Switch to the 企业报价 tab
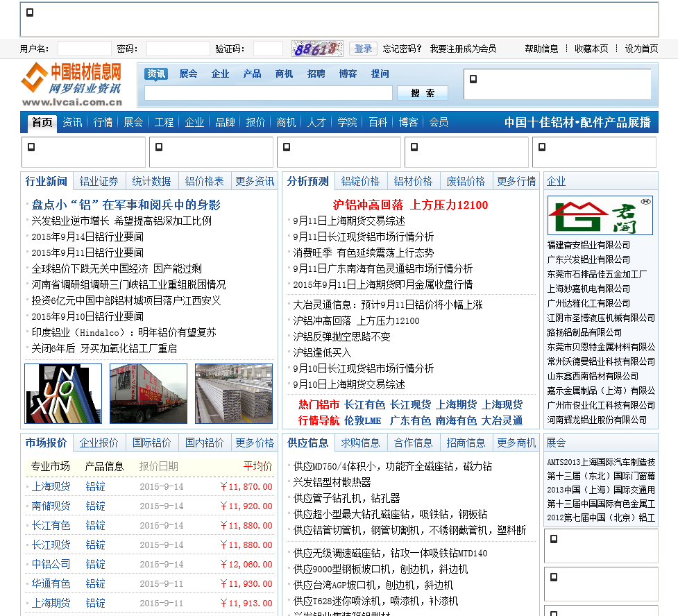The height and width of the screenshot is (616, 678). (x=99, y=443)
